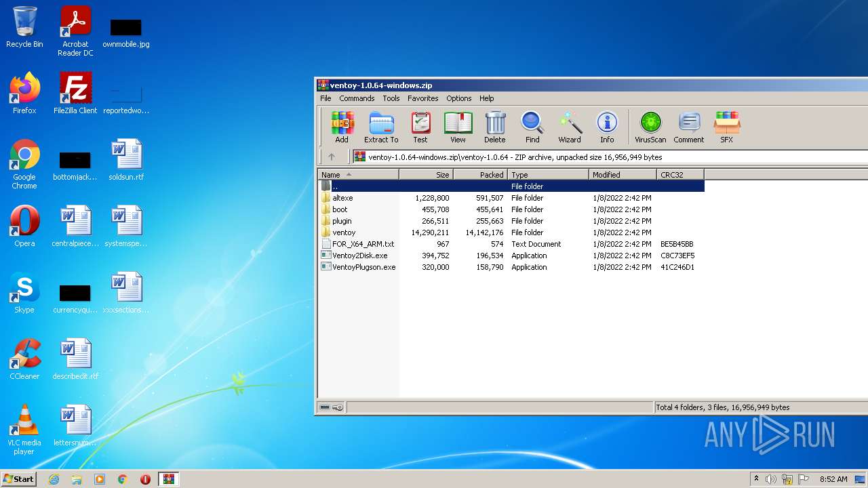Click the volume speaker tray icon
This screenshot has width=868, height=488.
[x=771, y=479]
